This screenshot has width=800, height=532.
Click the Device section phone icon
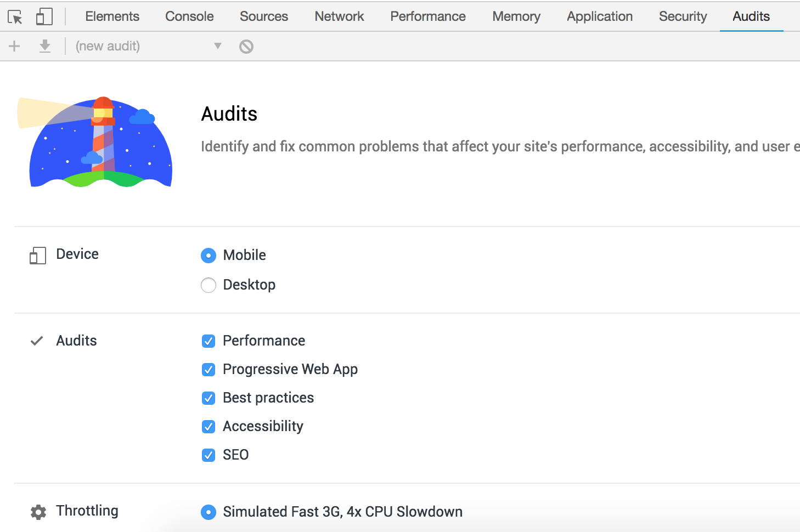click(37, 255)
